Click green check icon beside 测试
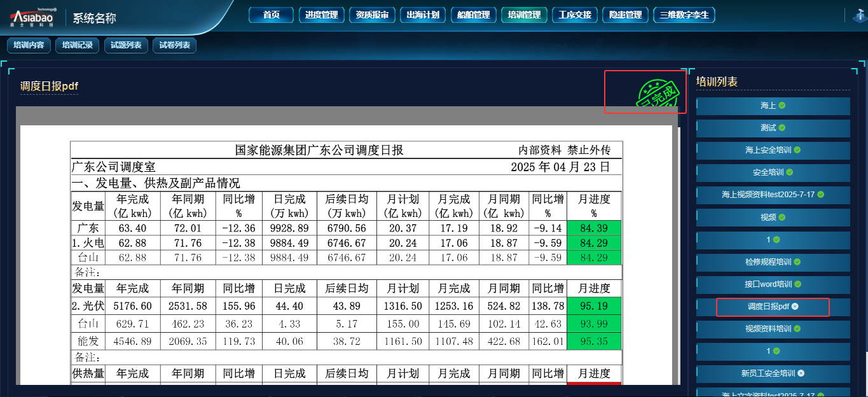Image resolution: width=868 pixels, height=397 pixels. coord(782,128)
